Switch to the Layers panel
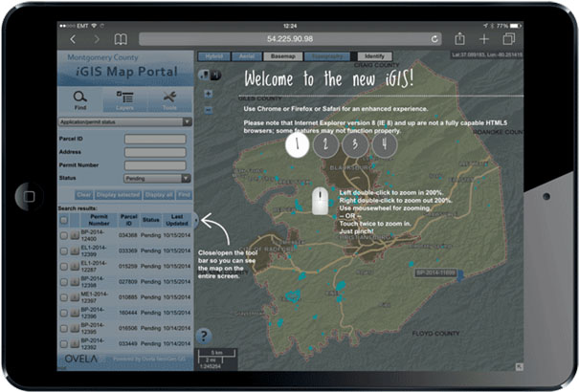The width and height of the screenshot is (579, 392). pyautogui.click(x=124, y=100)
